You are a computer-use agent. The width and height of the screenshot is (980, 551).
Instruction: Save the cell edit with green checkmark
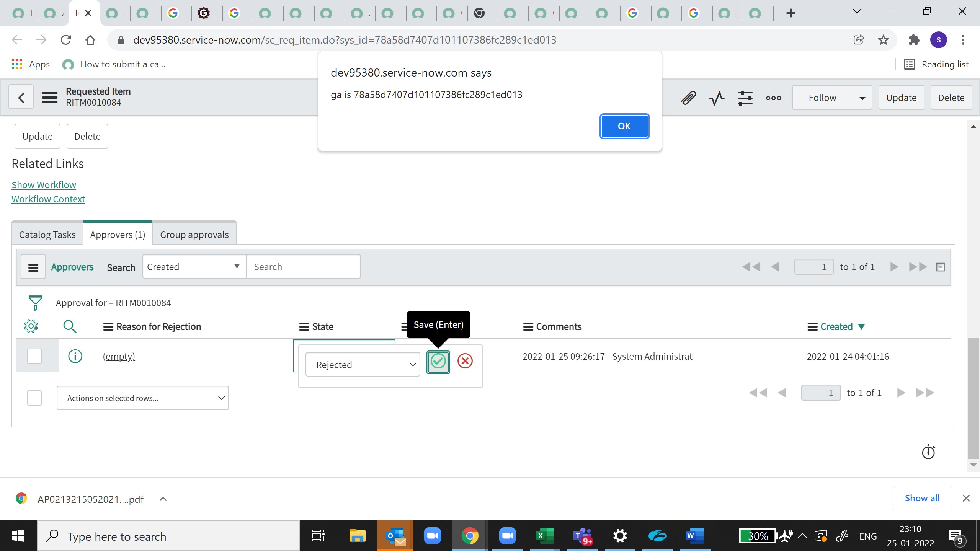[x=438, y=362]
